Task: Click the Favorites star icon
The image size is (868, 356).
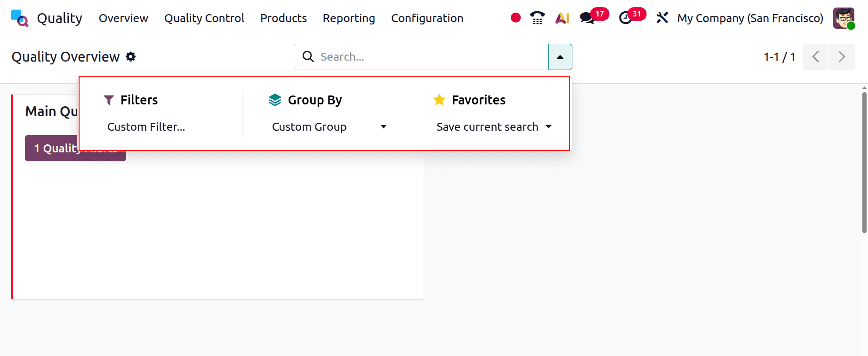Action: 439,100
